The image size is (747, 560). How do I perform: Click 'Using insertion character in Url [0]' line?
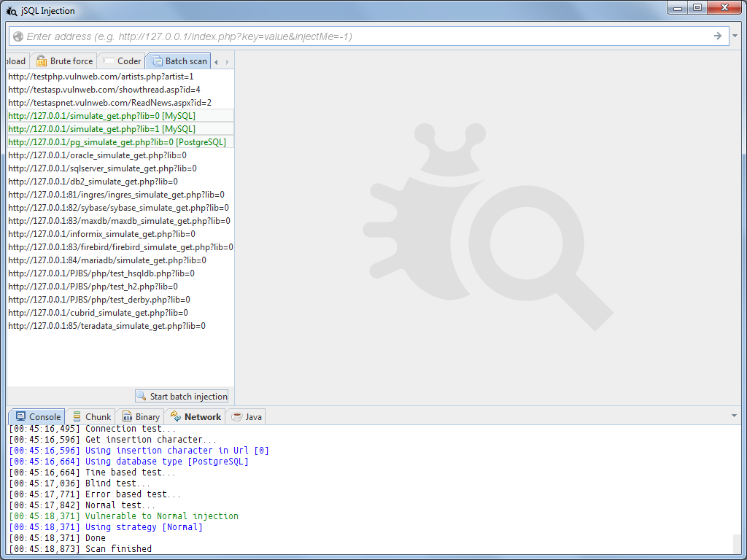click(139, 451)
